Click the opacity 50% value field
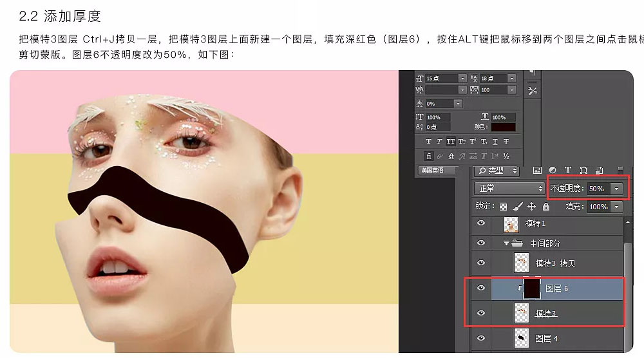 tap(599, 189)
